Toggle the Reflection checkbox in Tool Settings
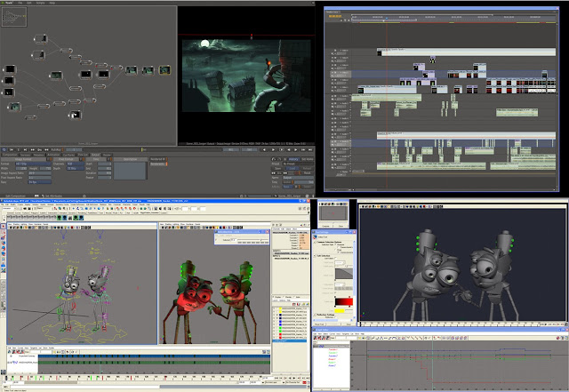Viewport: 569px width, 392px height. pyautogui.click(x=336, y=317)
